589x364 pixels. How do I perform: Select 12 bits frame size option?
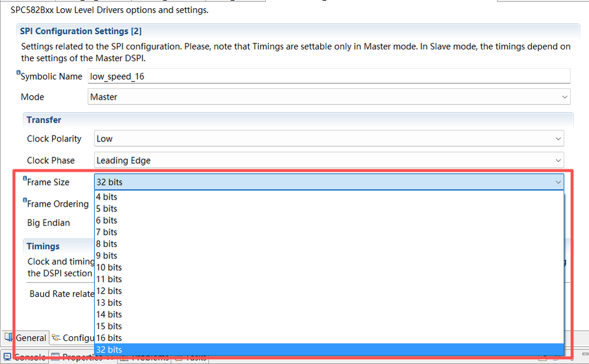pos(329,291)
